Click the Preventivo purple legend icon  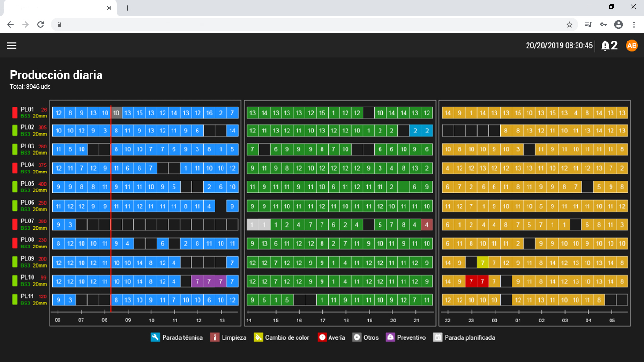[x=390, y=337]
